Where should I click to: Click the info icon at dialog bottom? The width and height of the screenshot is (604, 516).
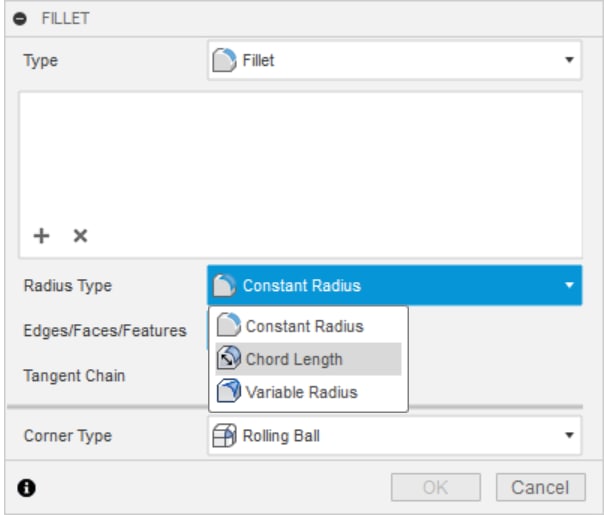(x=26, y=488)
